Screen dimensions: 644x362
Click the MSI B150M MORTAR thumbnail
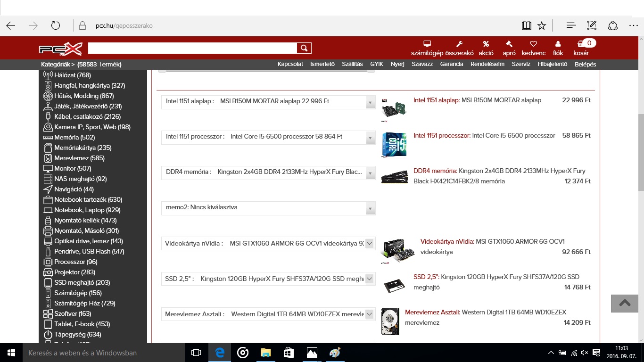[394, 111]
